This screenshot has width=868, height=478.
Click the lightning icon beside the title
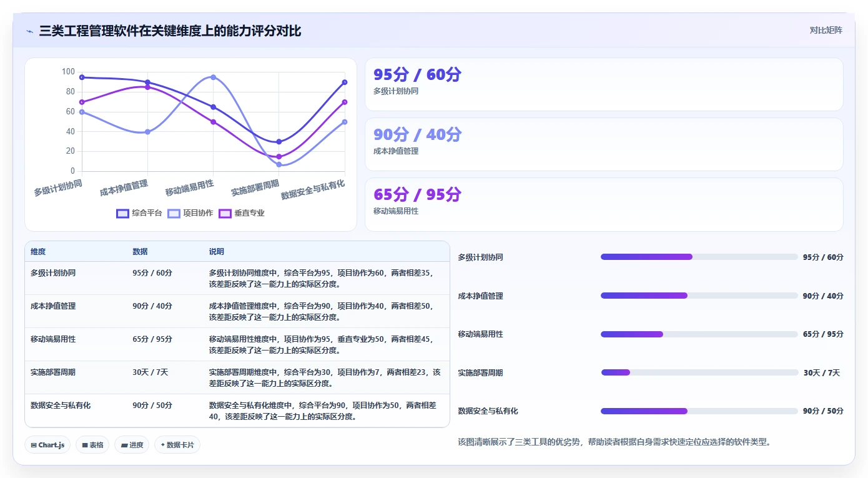[29, 31]
